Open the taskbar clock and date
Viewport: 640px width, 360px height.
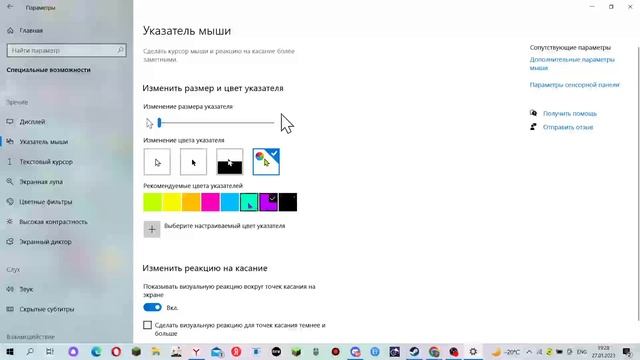coord(604,352)
